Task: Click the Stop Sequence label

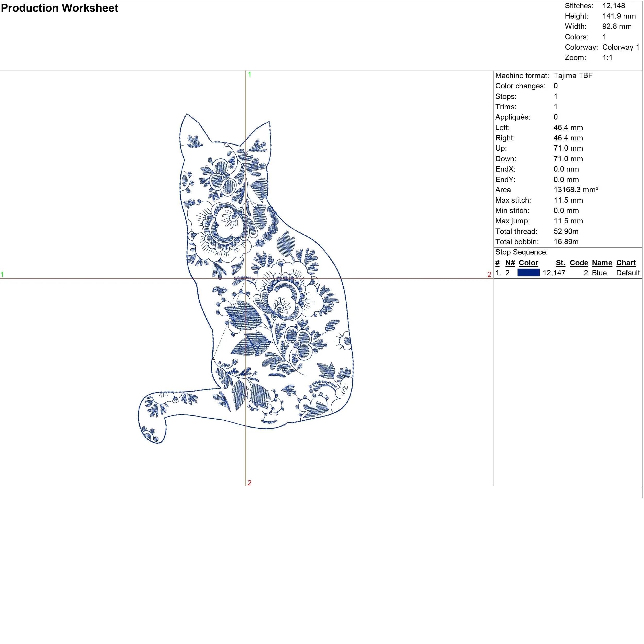Action: pos(521,252)
